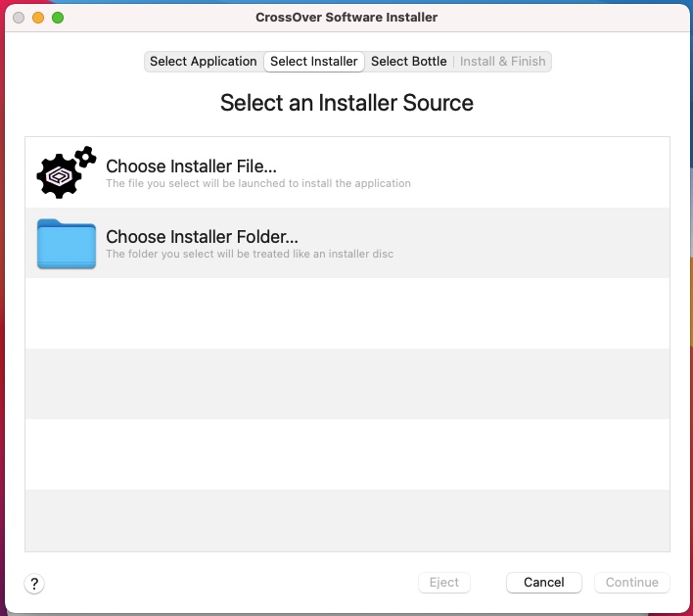693x616 pixels.
Task: Close the CrossOver Software Installer window
Action: [19, 18]
